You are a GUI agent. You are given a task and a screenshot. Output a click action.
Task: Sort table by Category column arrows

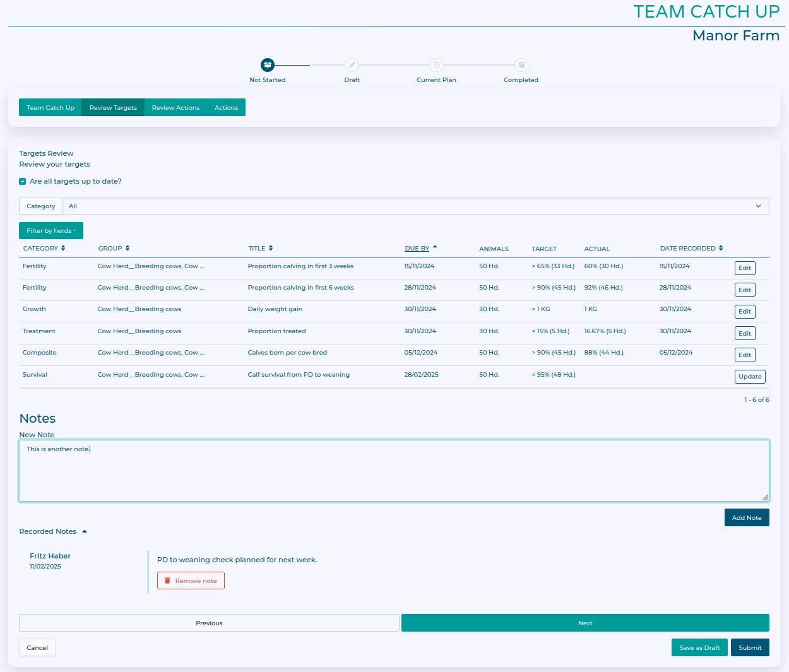pos(63,249)
